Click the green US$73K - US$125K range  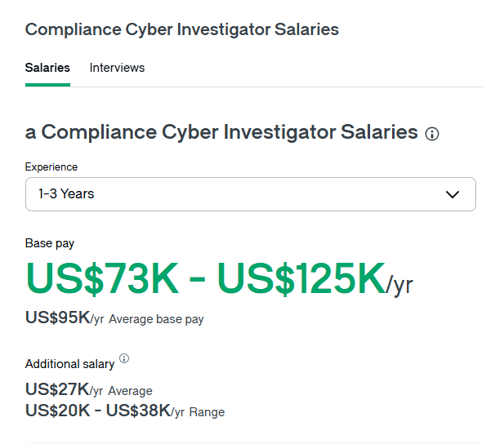[204, 279]
